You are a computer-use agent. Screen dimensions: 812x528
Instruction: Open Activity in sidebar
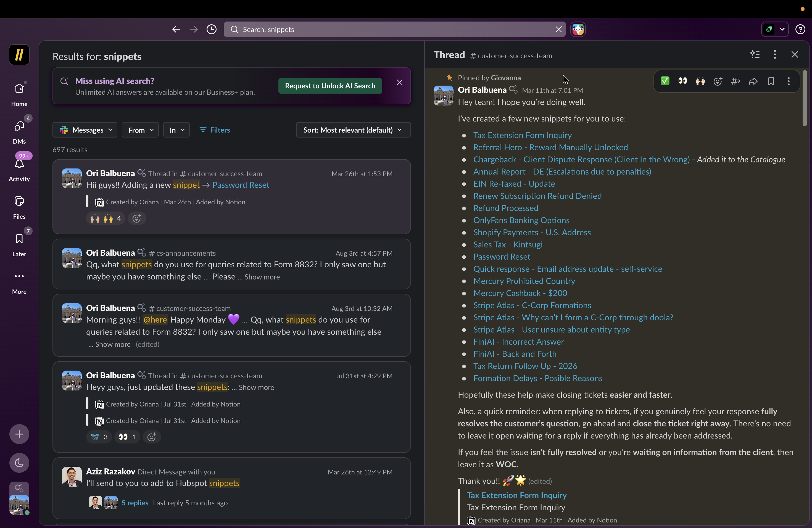[19, 170]
